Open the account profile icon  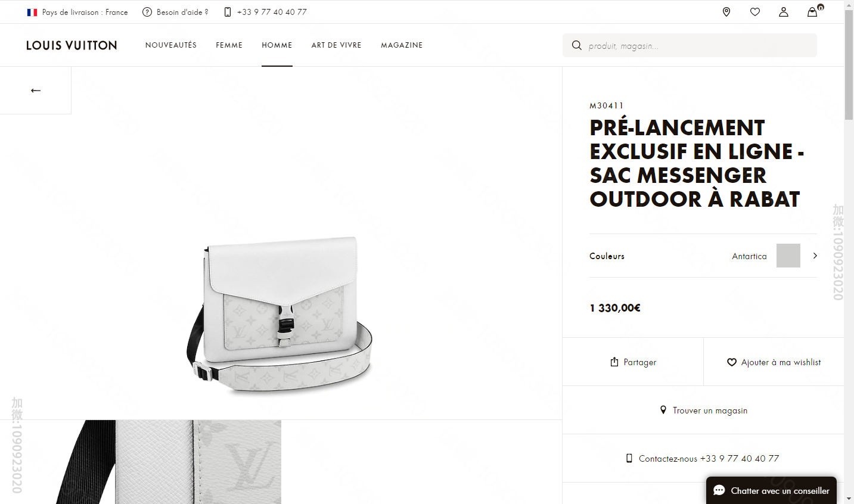[784, 12]
